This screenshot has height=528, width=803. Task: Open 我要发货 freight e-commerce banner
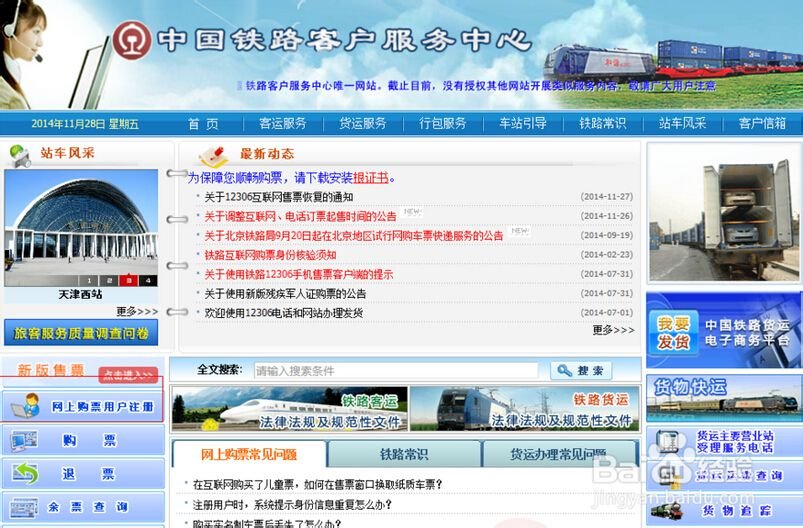click(724, 330)
